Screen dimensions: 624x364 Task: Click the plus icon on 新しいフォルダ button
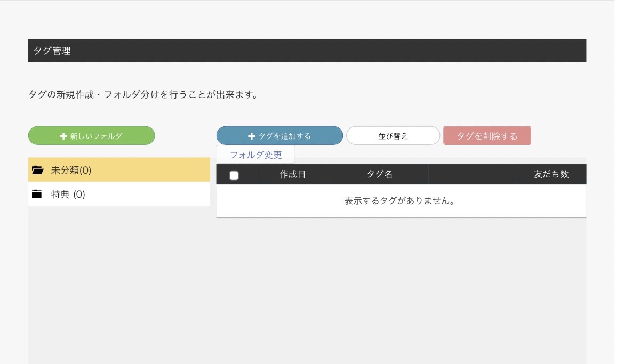63,136
